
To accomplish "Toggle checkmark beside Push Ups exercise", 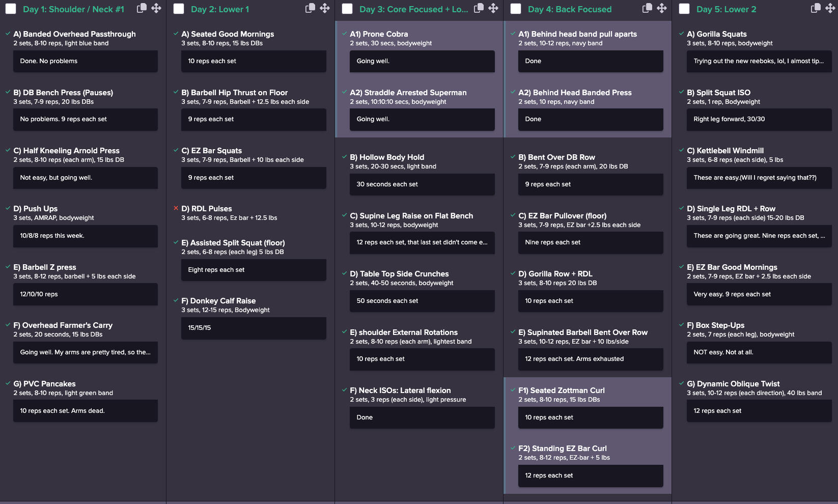I will click(x=8, y=208).
